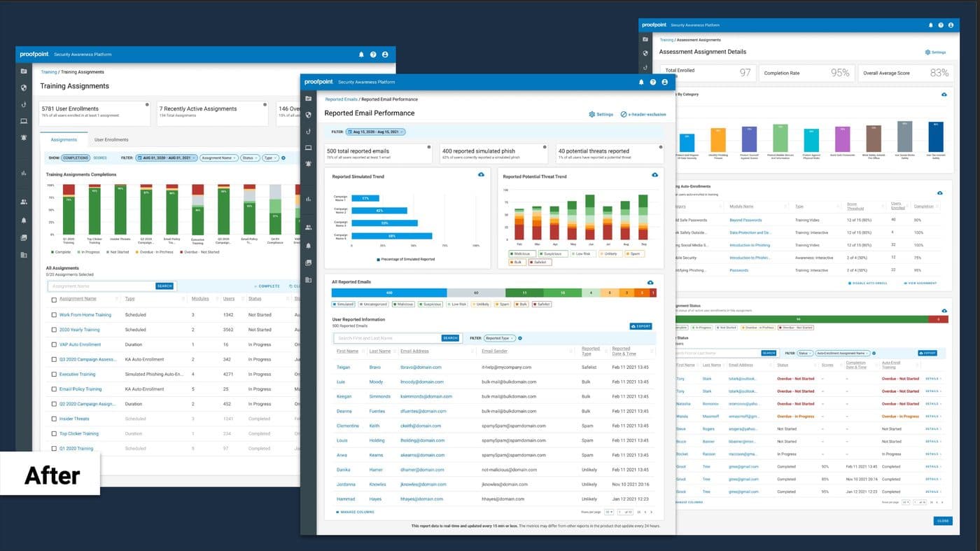Image resolution: width=980 pixels, height=551 pixels.
Task: Download Reported Potential Threat Trend via cloud icon
Action: point(654,174)
